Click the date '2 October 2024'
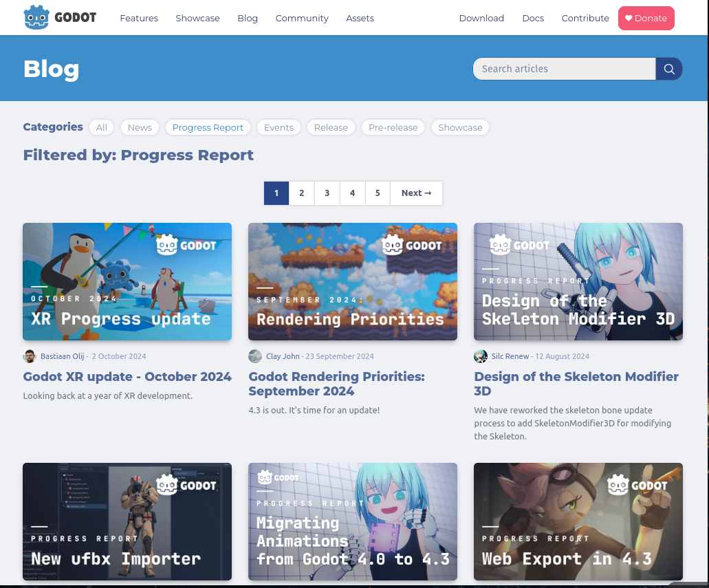The width and height of the screenshot is (709, 588). pyautogui.click(x=119, y=356)
